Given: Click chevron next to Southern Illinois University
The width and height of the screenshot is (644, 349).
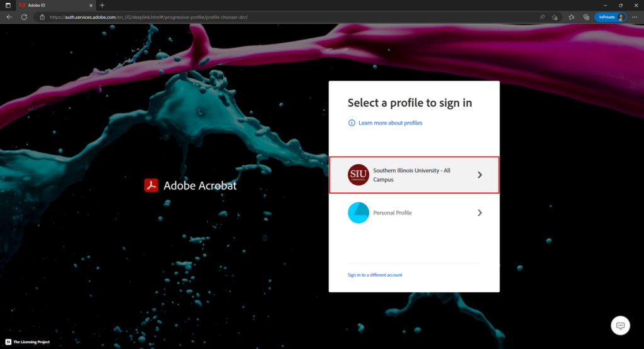Looking at the screenshot, I should (480, 175).
